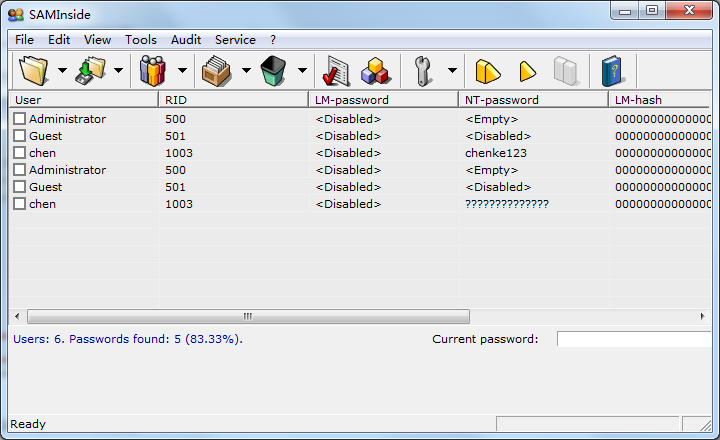
Task: Tick the second Guest row checkbox
Action: tap(19, 186)
